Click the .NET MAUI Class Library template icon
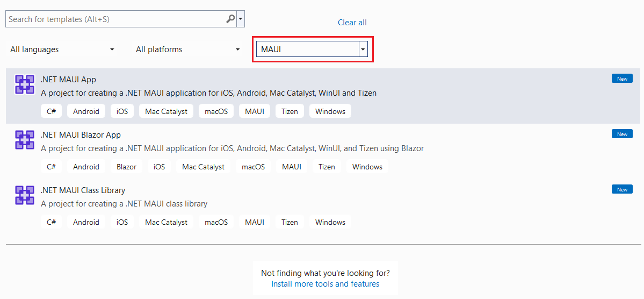The width and height of the screenshot is (644, 299). click(24, 195)
